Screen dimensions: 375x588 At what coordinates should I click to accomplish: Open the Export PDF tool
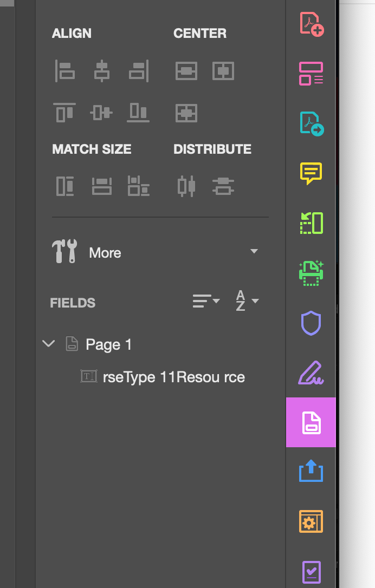311,123
